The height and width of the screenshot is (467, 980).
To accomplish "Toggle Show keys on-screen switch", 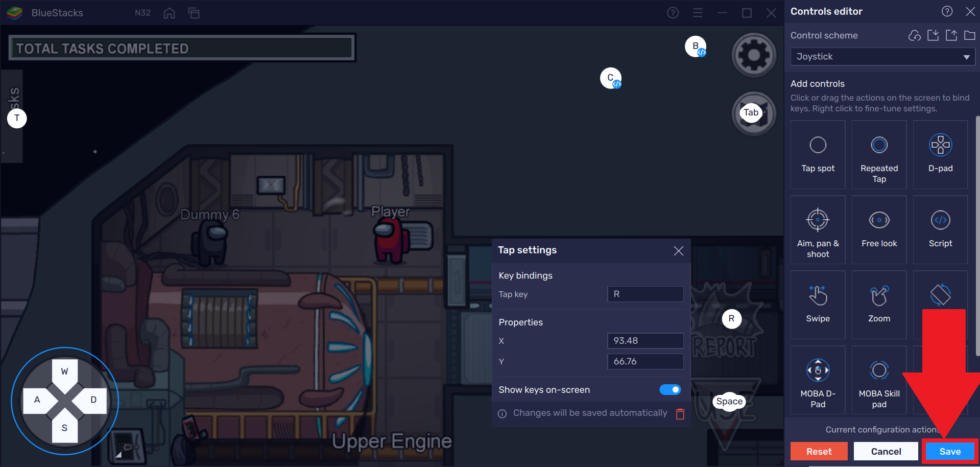I will (670, 390).
